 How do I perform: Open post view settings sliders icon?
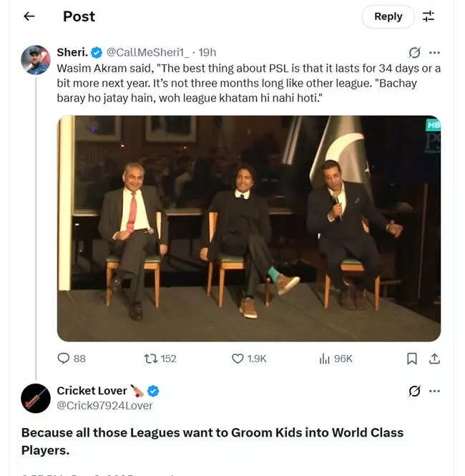pyautogui.click(x=429, y=16)
